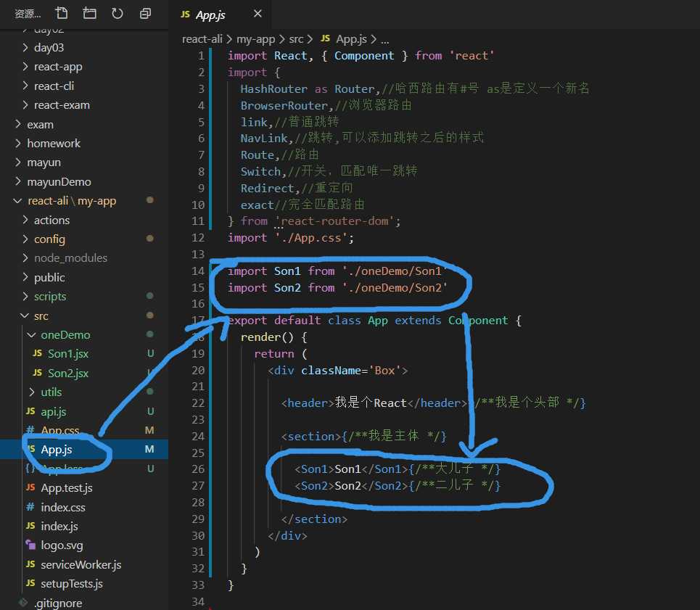Collapse the oneDemo folder
This screenshot has height=610, width=700.
[32, 334]
